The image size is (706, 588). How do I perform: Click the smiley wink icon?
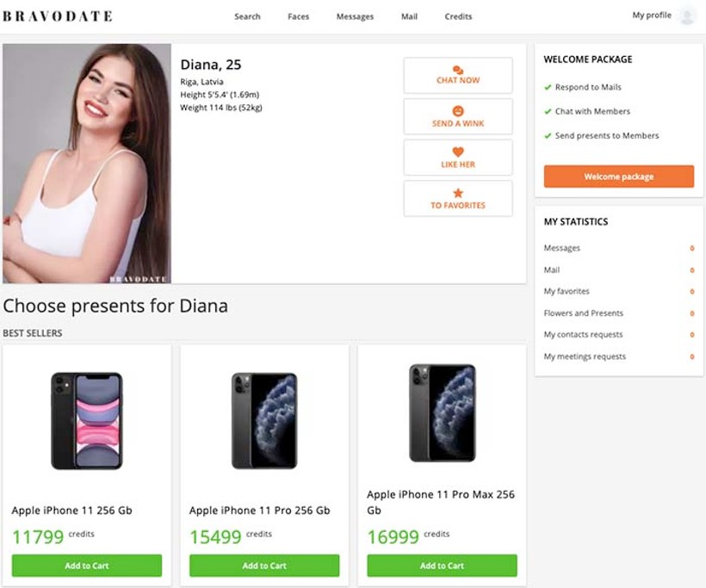coord(458,111)
